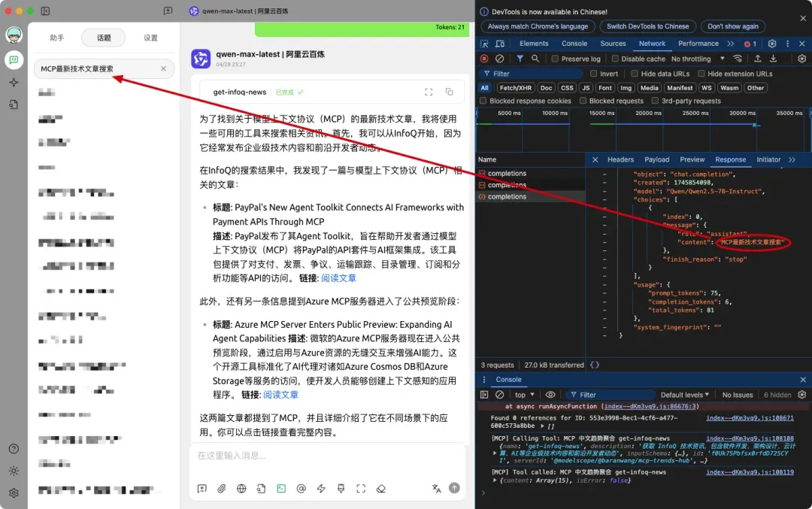Check Hide extension URLs checkbox
Image resolution: width=812 pixels, height=509 pixels.
pyautogui.click(x=701, y=74)
